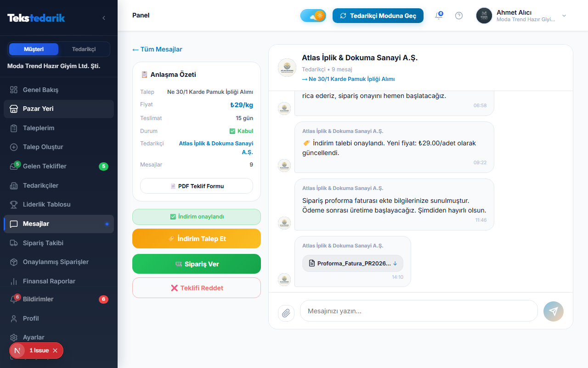Go to Finansal Raporlar in sidebar
Screen dimensions: 588x368
click(59, 281)
